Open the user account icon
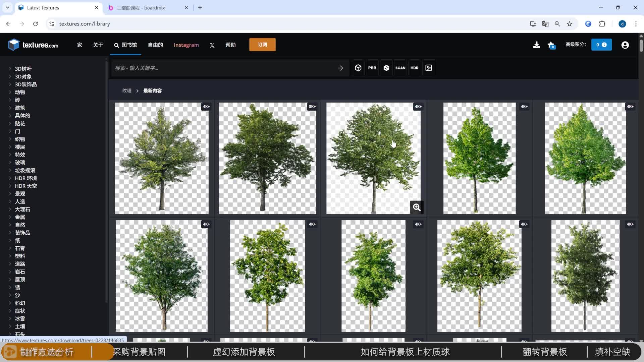The width and height of the screenshot is (644, 362). [625, 45]
